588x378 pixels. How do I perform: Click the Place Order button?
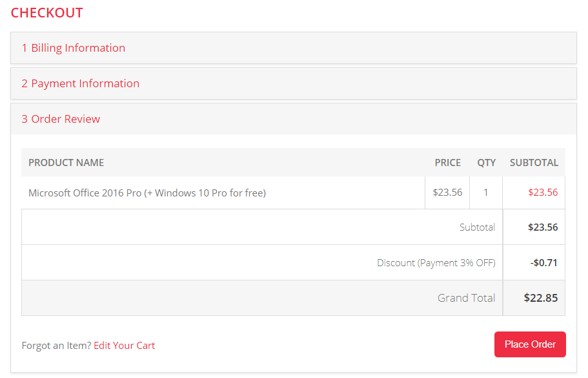coord(530,344)
